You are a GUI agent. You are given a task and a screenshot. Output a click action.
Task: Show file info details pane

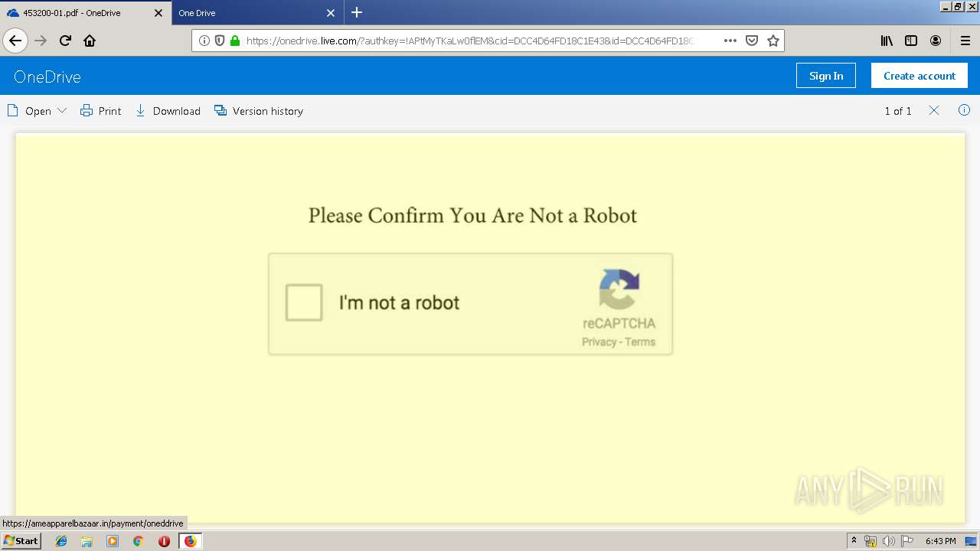tap(964, 110)
